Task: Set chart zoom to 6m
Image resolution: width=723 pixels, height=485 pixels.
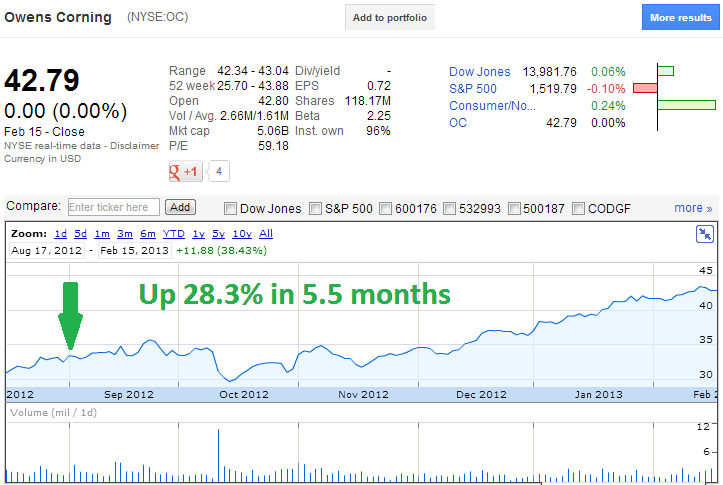Action: pos(148,234)
